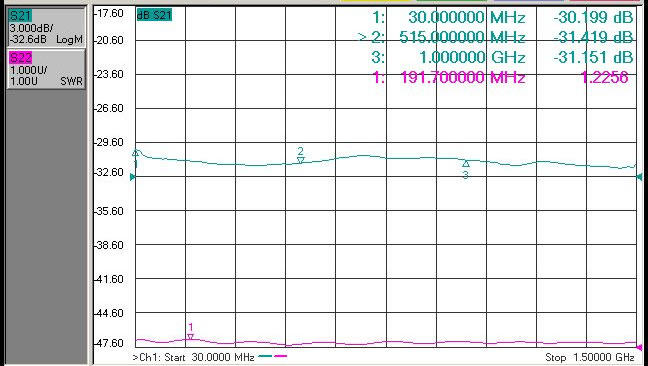
Task: Click the '-23.60' Y-axis label
Action: (109, 74)
